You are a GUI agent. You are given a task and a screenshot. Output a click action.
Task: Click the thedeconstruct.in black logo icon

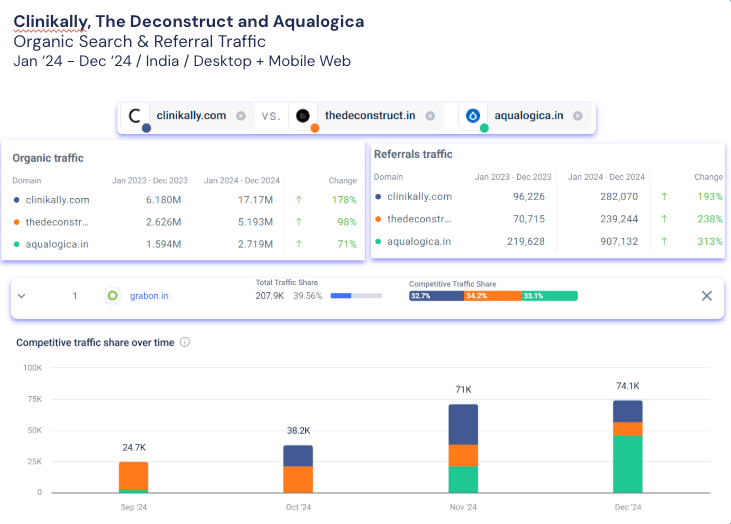(303, 116)
